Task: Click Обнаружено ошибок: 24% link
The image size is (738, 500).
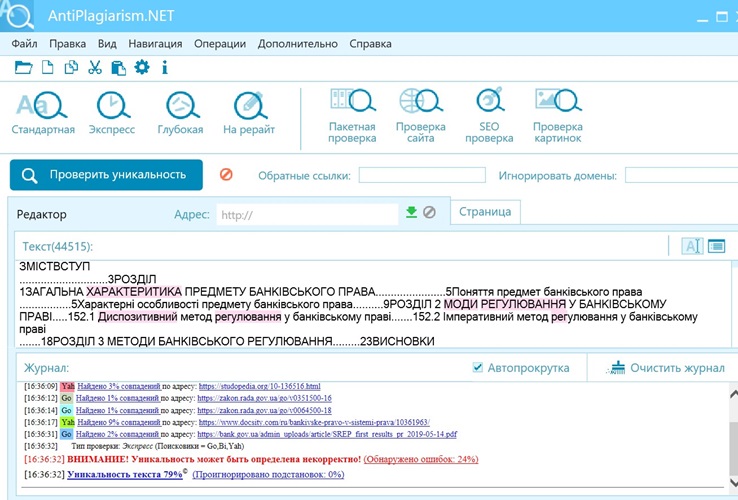Action: pyautogui.click(x=421, y=459)
